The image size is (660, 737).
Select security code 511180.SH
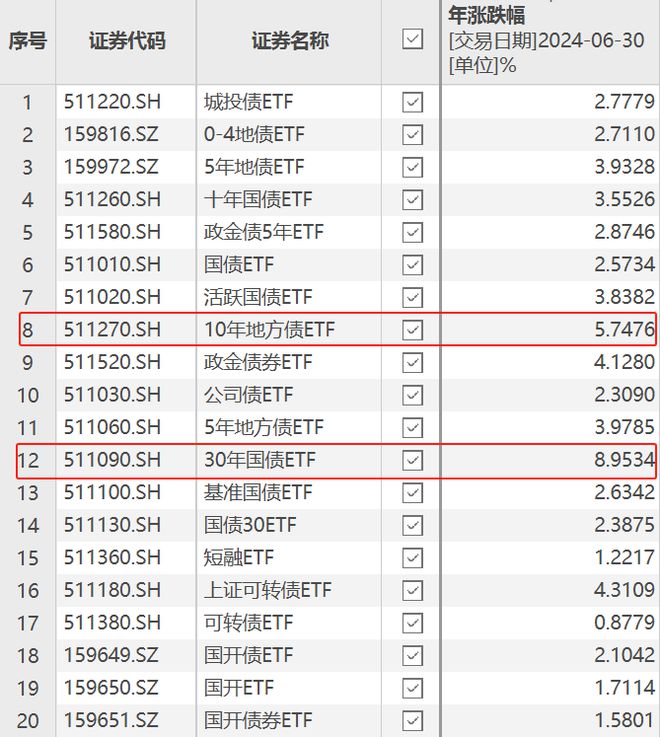pyautogui.click(x=112, y=590)
